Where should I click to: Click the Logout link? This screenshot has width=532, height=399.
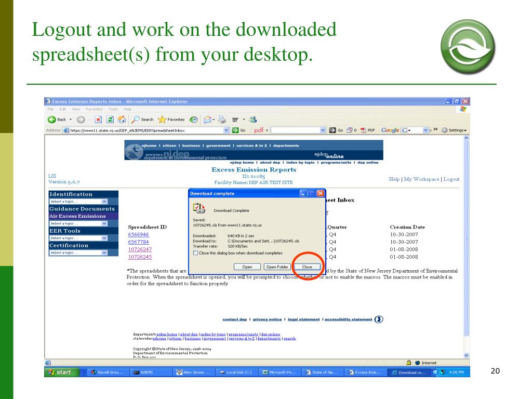coord(451,179)
